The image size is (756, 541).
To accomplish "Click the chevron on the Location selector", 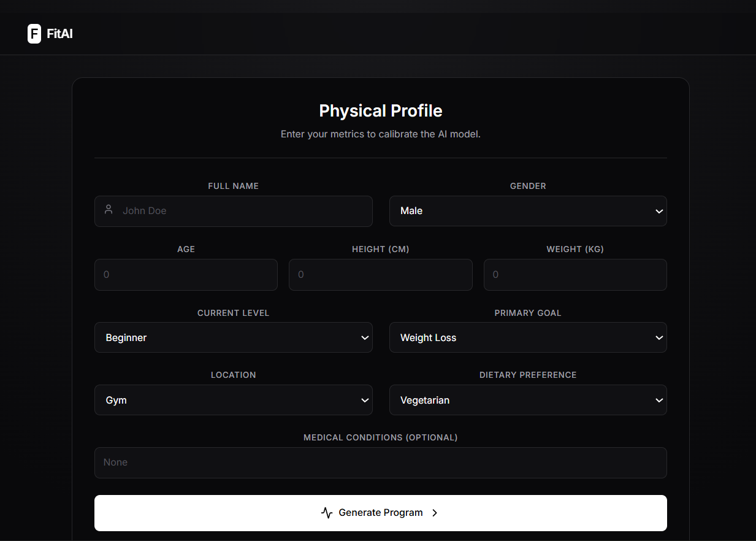I will point(365,400).
